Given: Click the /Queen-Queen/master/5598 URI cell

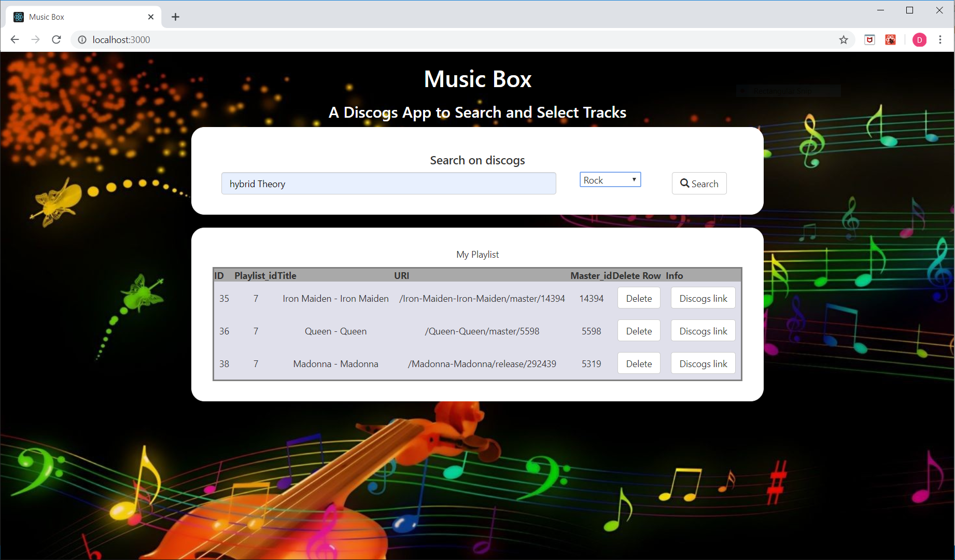Looking at the screenshot, I should [x=482, y=331].
